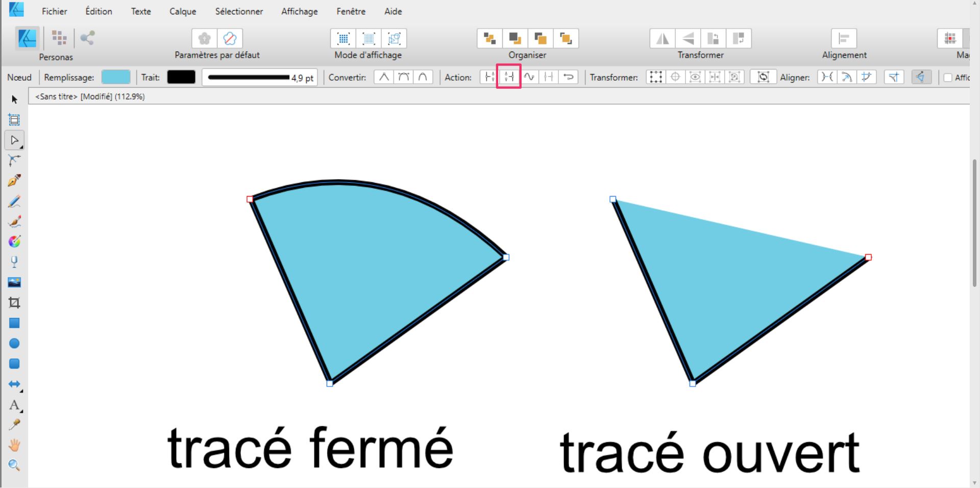Select the Node tool
This screenshot has width=980, height=488.
coord(14,140)
